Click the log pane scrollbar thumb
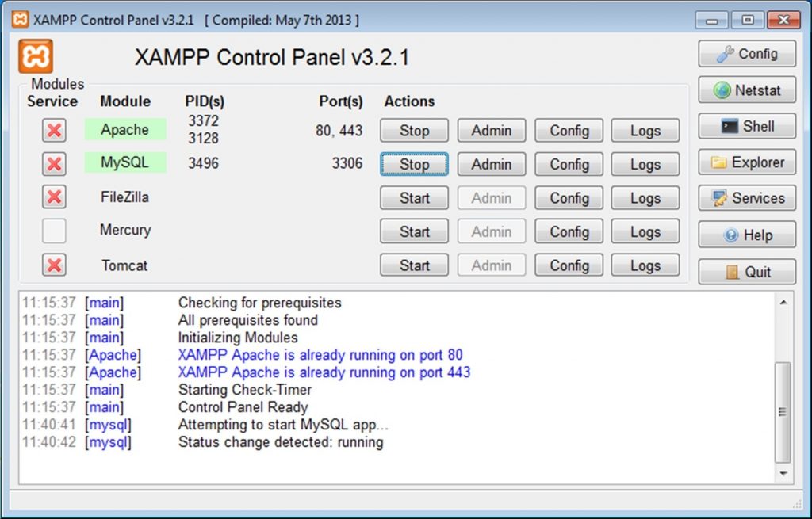The image size is (812, 519). click(x=783, y=412)
